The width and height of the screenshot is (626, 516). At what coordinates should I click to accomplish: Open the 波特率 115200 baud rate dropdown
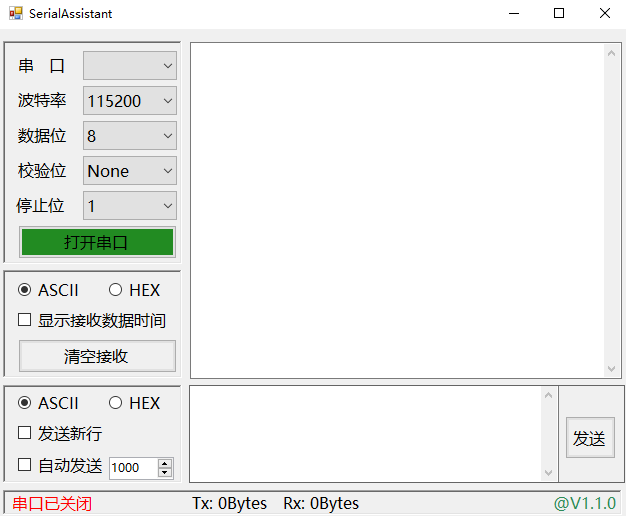tap(130, 101)
